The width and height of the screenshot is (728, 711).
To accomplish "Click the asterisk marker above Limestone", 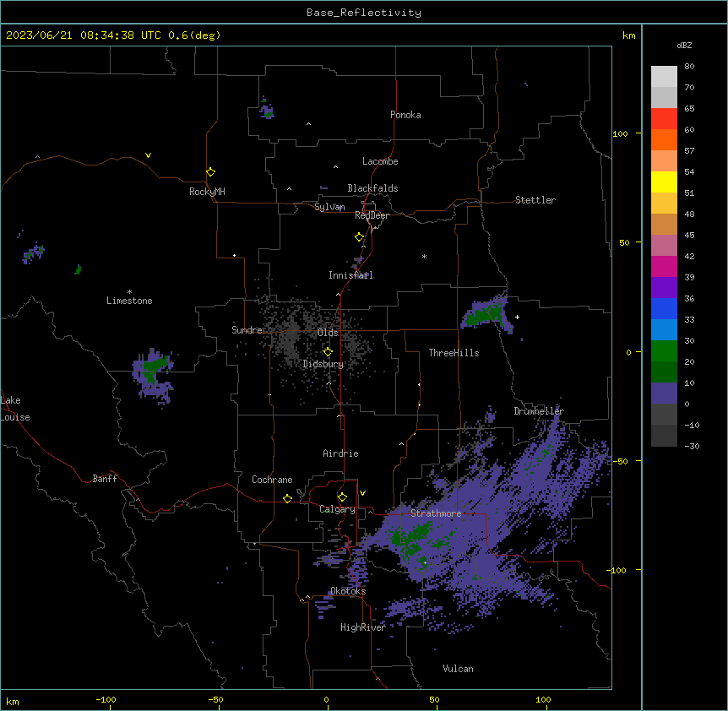I will 129,292.
